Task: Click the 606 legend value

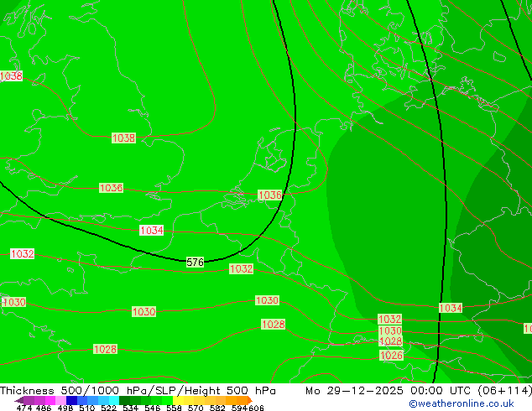Action: 255,408
